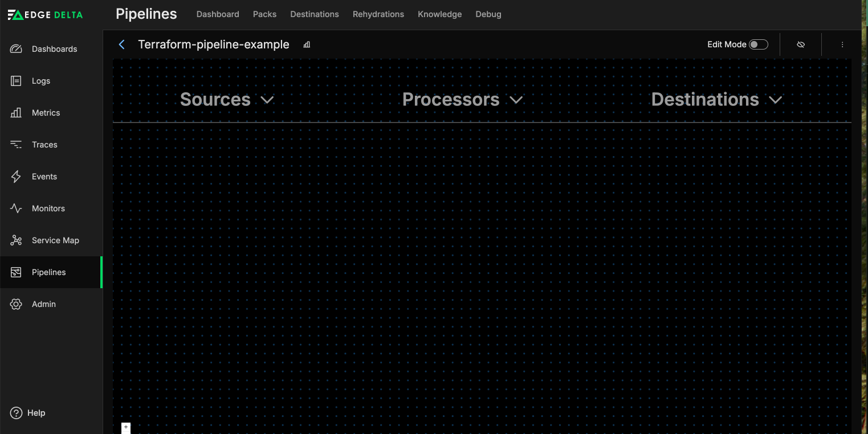The image size is (868, 434).
Task: Click the Traces icon in sidebar
Action: (16, 145)
